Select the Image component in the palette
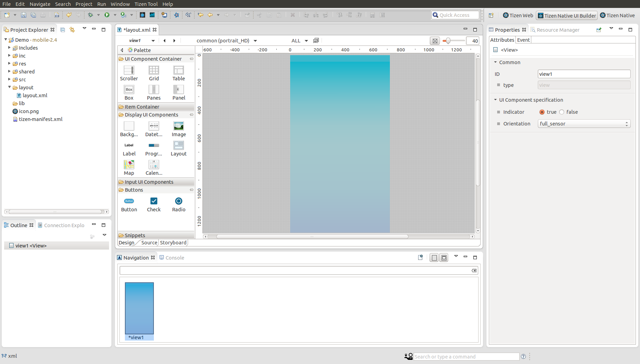Image resolution: width=640 pixels, height=364 pixels. pos(178,126)
